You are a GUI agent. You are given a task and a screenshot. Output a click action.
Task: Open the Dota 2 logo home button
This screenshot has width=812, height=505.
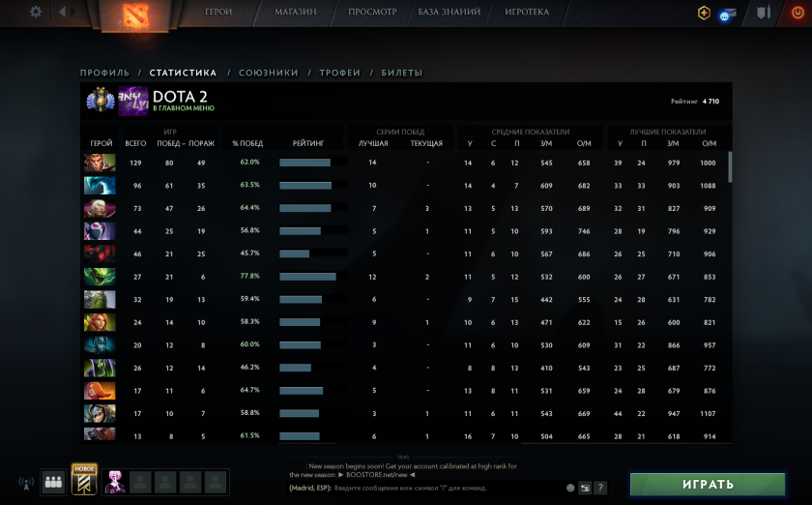coord(135,15)
